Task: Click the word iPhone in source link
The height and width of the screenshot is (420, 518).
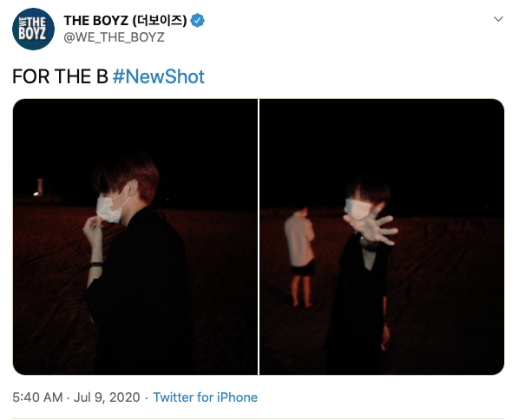Action: click(237, 397)
